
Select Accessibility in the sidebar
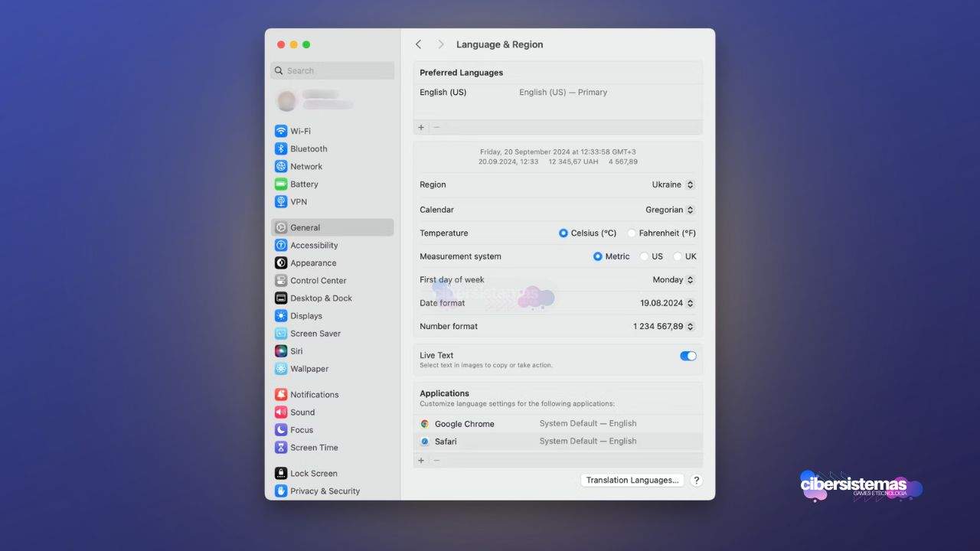coord(314,246)
